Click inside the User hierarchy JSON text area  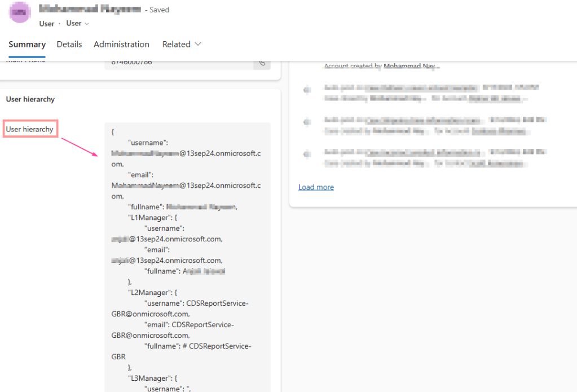(187, 254)
